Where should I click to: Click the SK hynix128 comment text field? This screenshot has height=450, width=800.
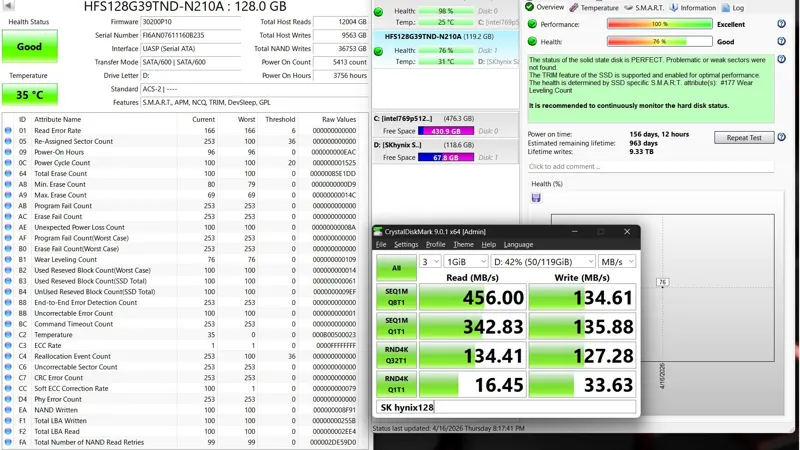[506, 407]
